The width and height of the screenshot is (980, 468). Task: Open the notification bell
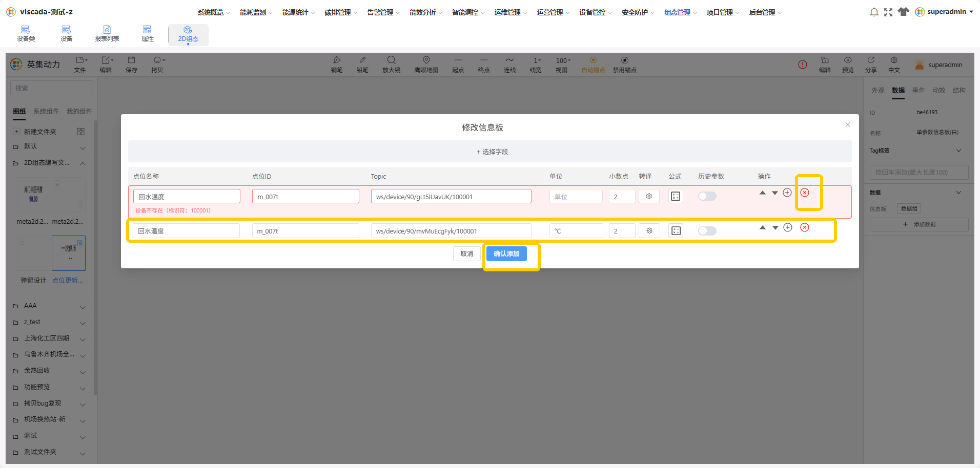pyautogui.click(x=874, y=12)
